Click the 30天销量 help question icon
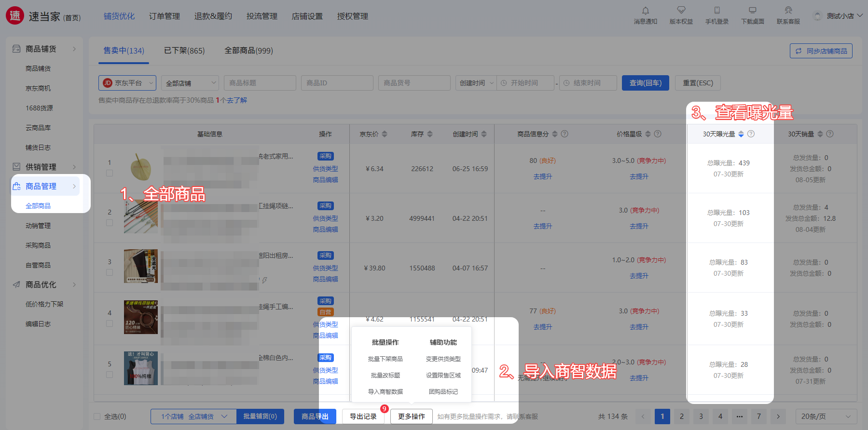Screen dimensions: 868x430 click(x=830, y=134)
